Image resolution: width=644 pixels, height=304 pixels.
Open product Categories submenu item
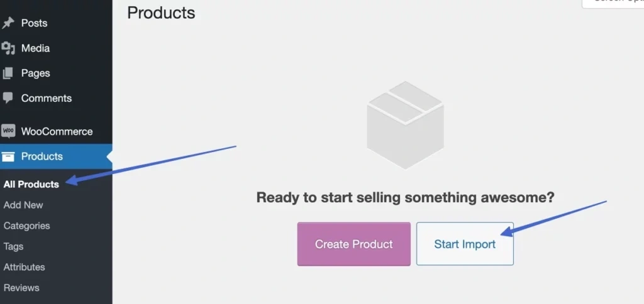[x=26, y=225]
